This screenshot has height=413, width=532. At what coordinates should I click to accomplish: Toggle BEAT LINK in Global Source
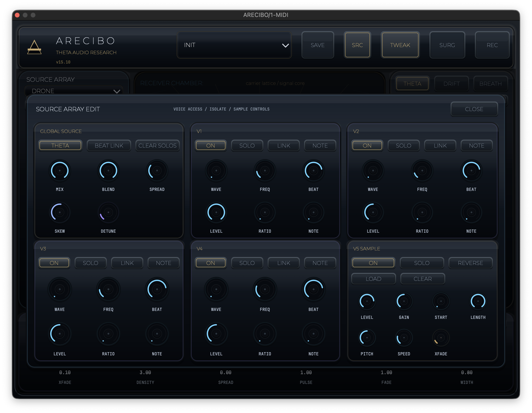pyautogui.click(x=109, y=146)
